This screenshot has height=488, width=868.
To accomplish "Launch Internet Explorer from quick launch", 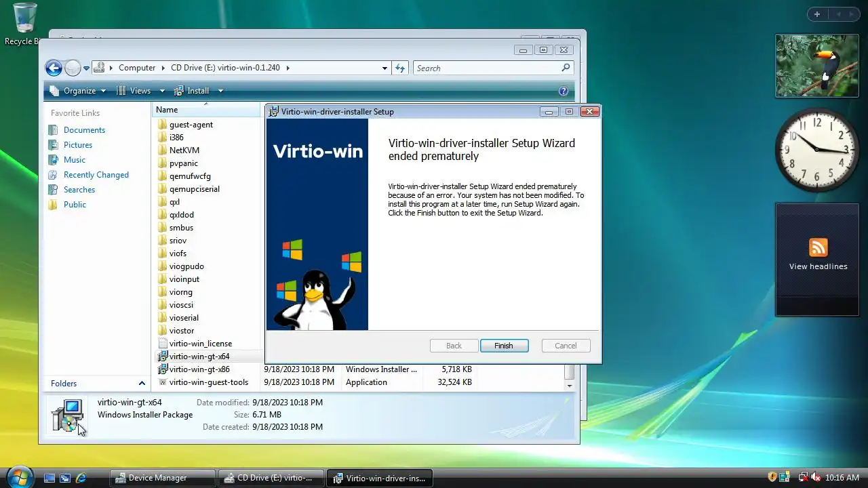I will click(x=81, y=478).
